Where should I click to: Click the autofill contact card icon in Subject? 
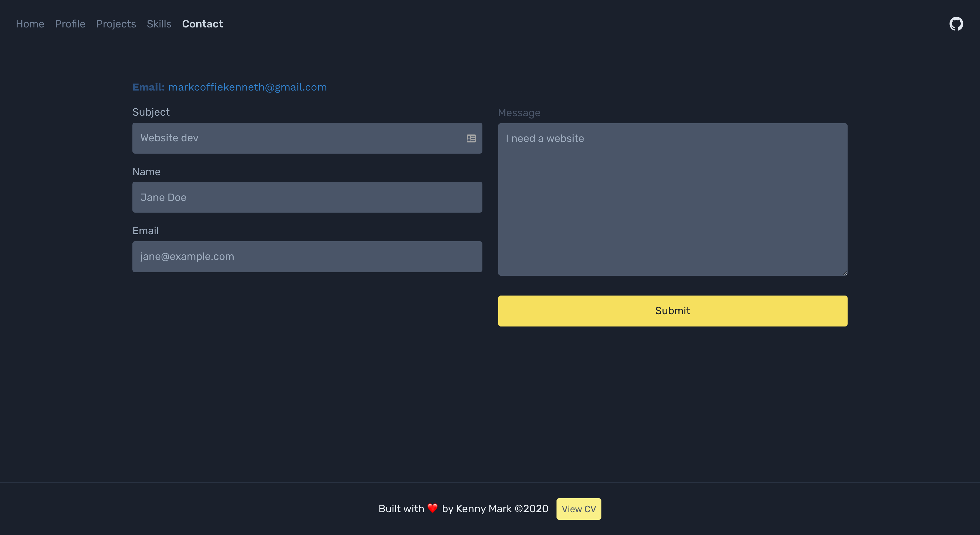pyautogui.click(x=471, y=138)
